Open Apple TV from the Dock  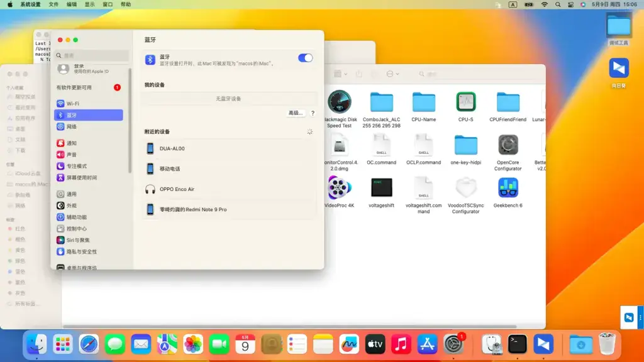pyautogui.click(x=375, y=344)
